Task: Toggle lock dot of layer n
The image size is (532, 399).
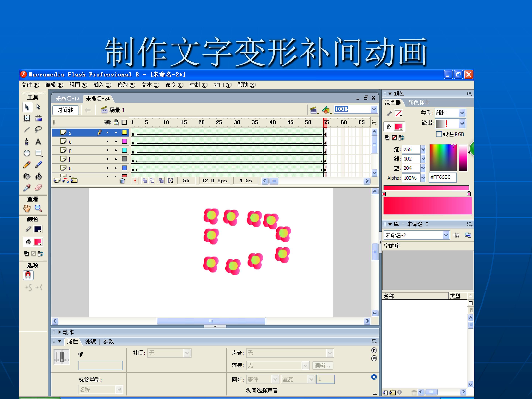Action: pyautogui.click(x=116, y=150)
